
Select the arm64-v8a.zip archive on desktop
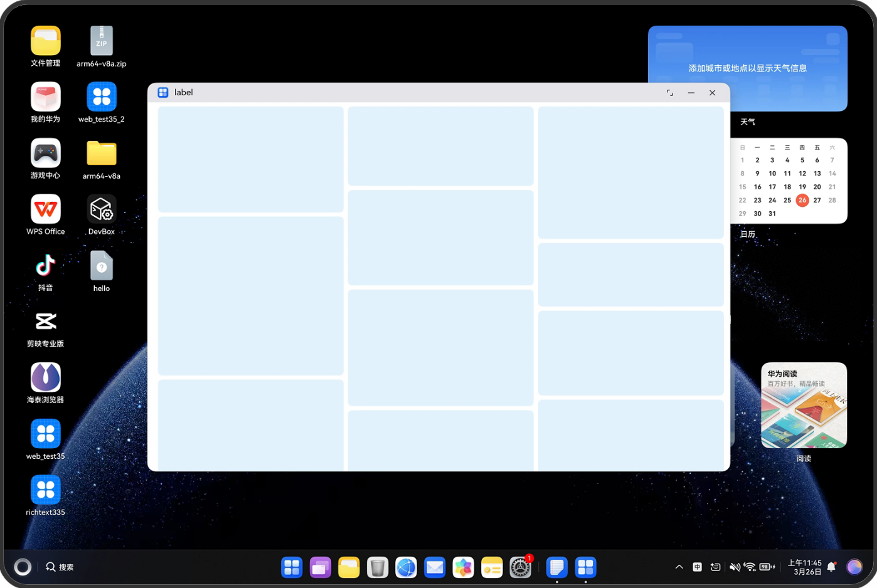coord(101,40)
